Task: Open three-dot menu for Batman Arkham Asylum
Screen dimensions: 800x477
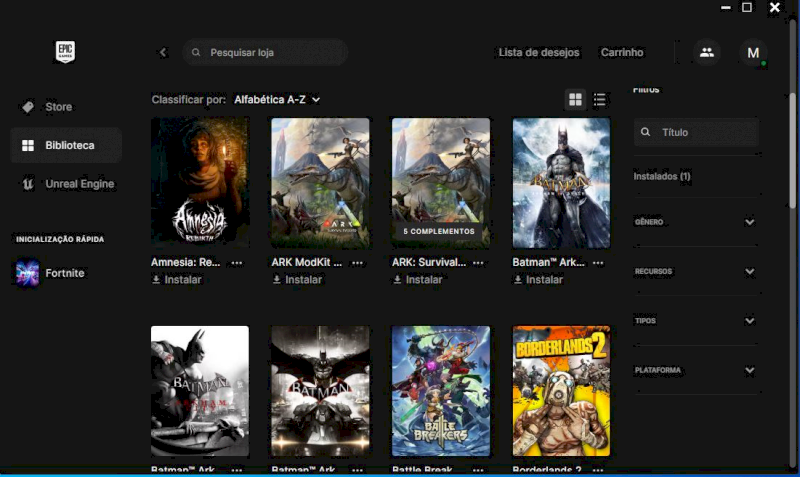Action: pos(599,263)
